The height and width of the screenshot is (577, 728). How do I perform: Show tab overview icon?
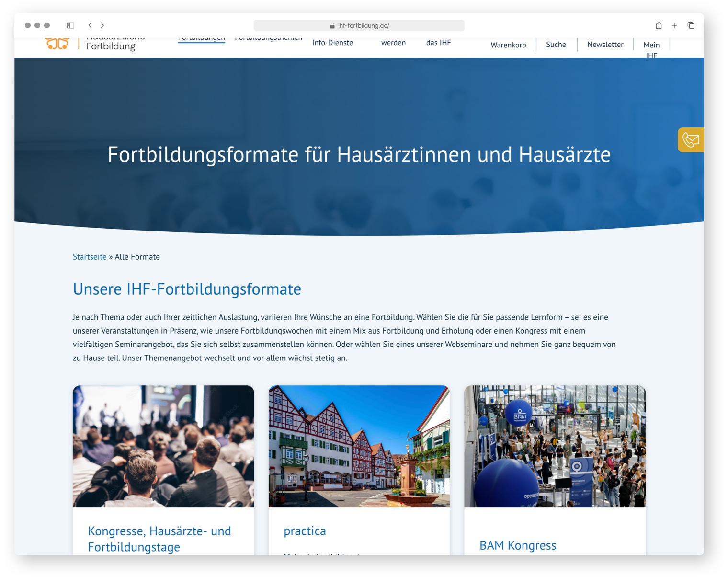point(691,25)
